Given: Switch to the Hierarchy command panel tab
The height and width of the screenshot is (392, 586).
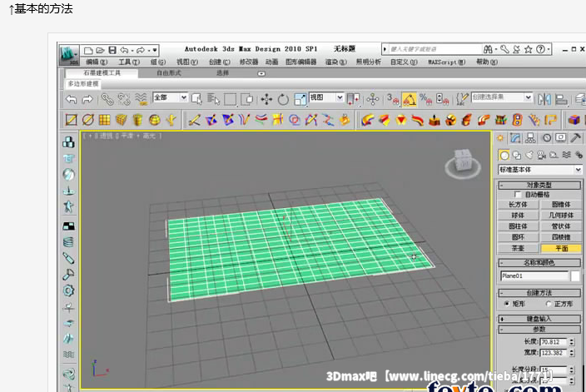Looking at the screenshot, I should [530, 138].
